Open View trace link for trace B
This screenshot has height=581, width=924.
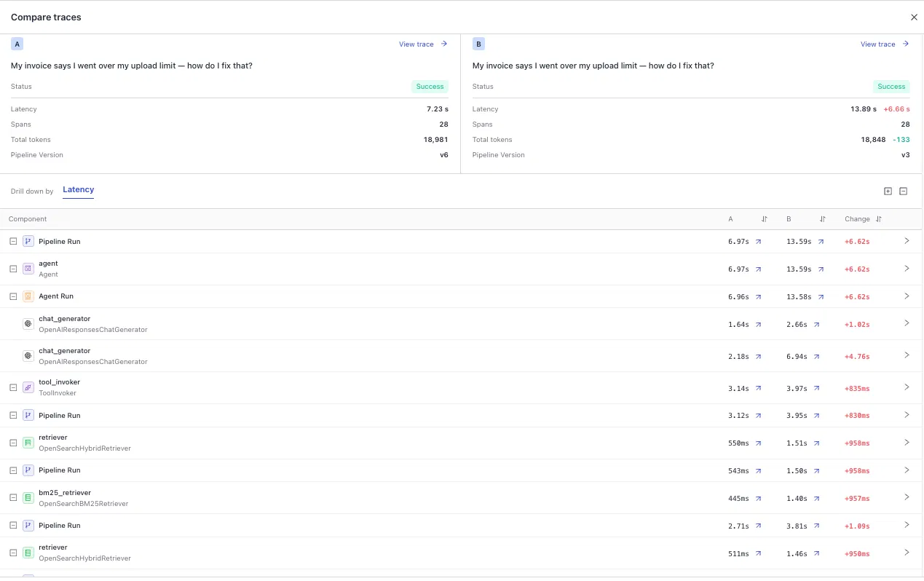tap(885, 44)
